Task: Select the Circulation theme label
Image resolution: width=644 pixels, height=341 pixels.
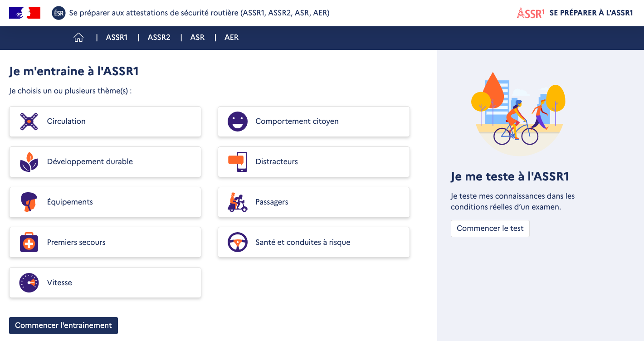Action: click(x=66, y=122)
